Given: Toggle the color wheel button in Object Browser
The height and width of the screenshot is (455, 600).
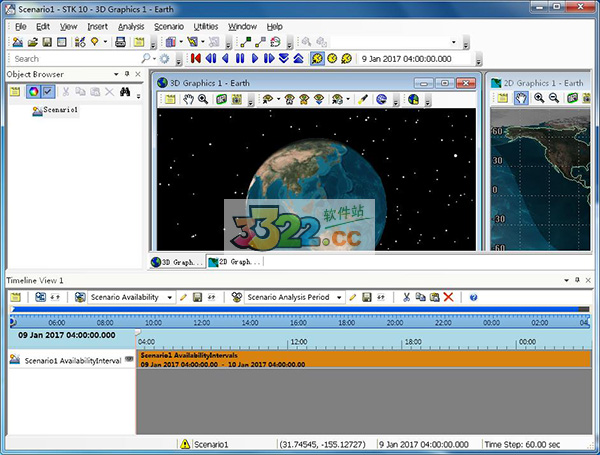Looking at the screenshot, I should click(x=32, y=92).
